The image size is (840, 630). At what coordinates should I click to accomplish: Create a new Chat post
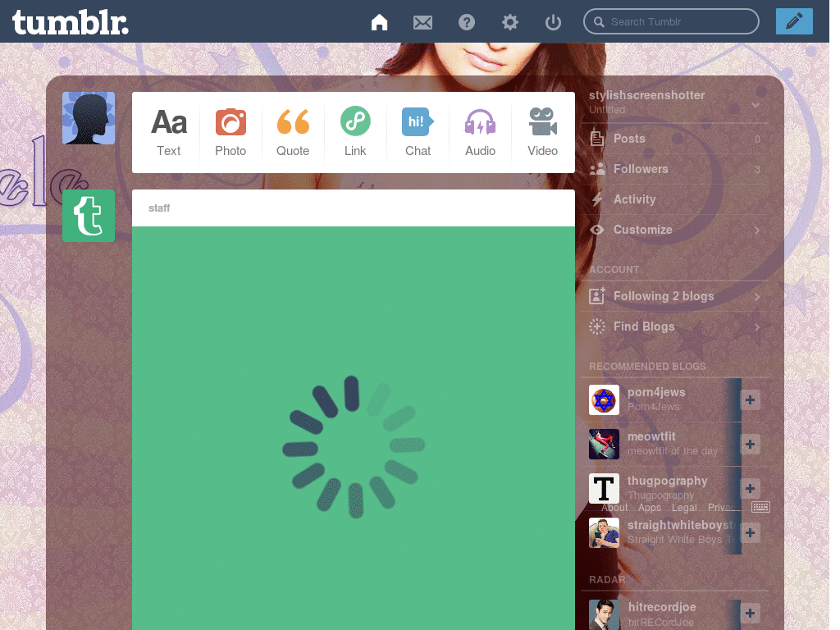pos(418,132)
